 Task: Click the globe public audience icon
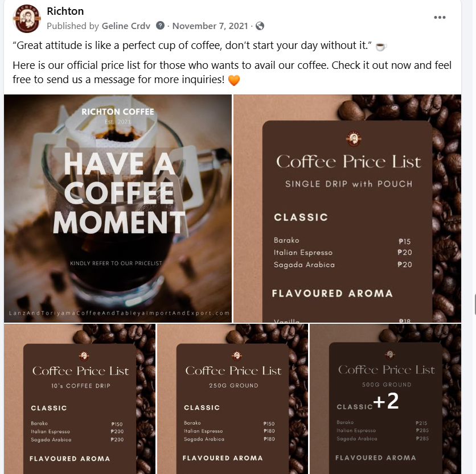tap(260, 26)
